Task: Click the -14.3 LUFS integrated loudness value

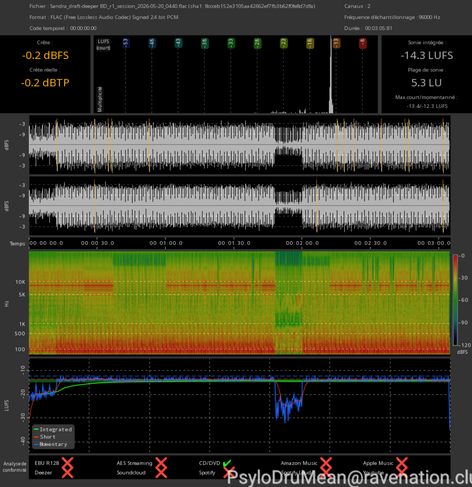Action: click(x=427, y=55)
